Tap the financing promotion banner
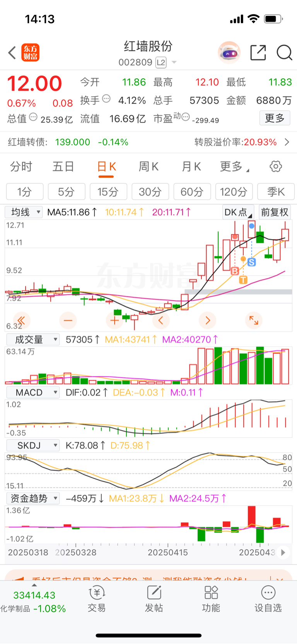Screen dimensions: 297x644 (148, 575)
